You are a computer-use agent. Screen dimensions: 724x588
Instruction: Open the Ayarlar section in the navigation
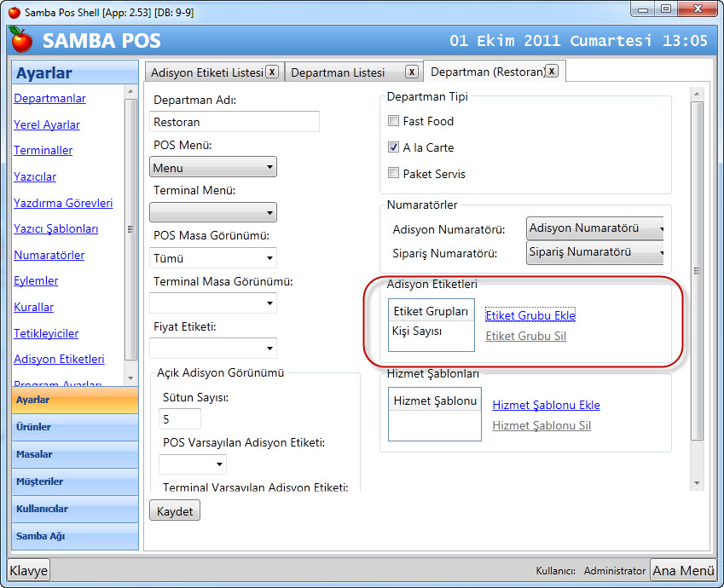click(x=75, y=400)
